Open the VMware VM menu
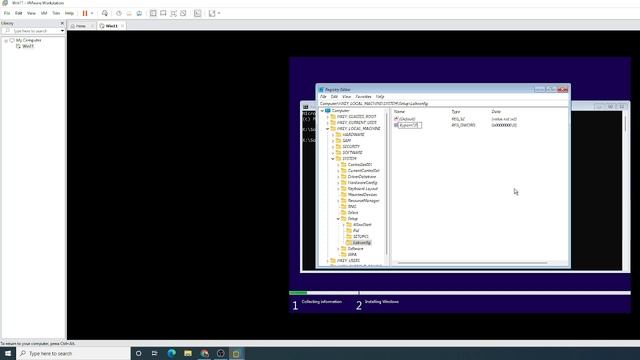The image size is (640, 360). [x=44, y=13]
